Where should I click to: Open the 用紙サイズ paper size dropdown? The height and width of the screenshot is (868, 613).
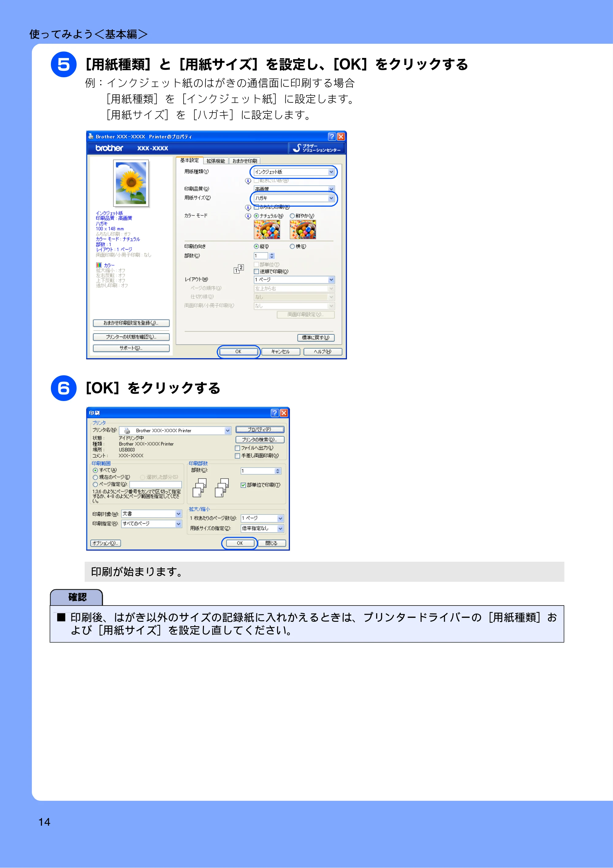pos(294,198)
